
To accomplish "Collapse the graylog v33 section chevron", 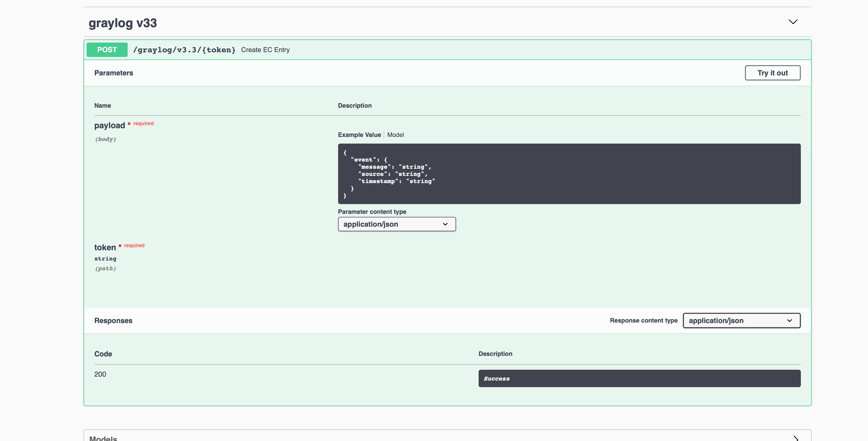I will coord(793,22).
